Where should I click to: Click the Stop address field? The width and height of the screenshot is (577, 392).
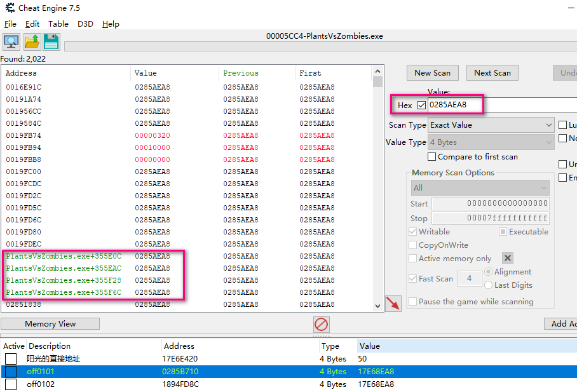pos(491,218)
